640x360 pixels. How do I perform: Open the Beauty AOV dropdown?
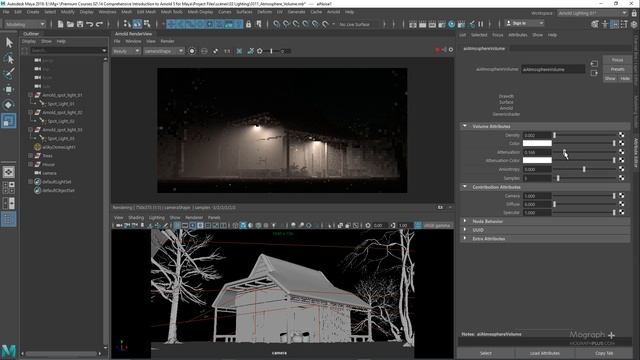pyautogui.click(x=126, y=51)
